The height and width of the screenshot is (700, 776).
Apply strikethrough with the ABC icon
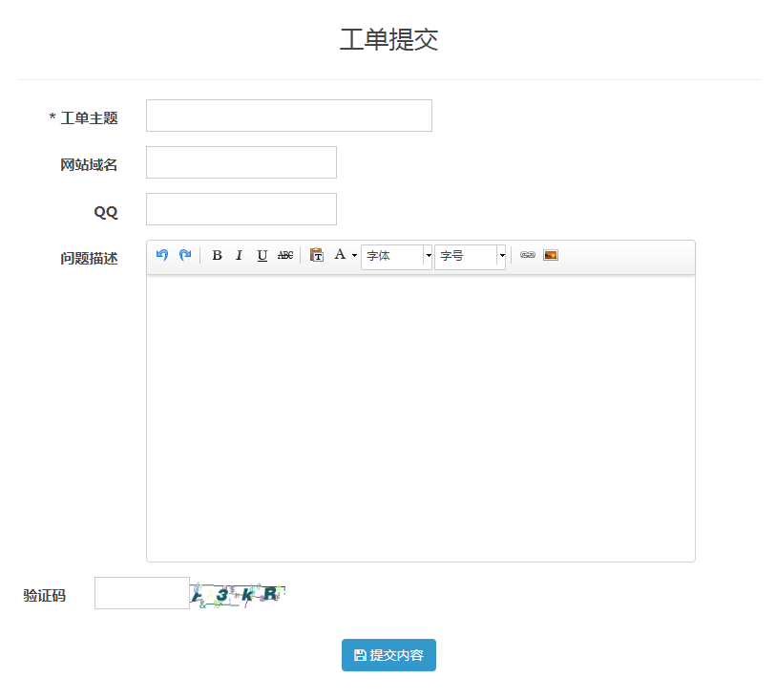tap(284, 255)
